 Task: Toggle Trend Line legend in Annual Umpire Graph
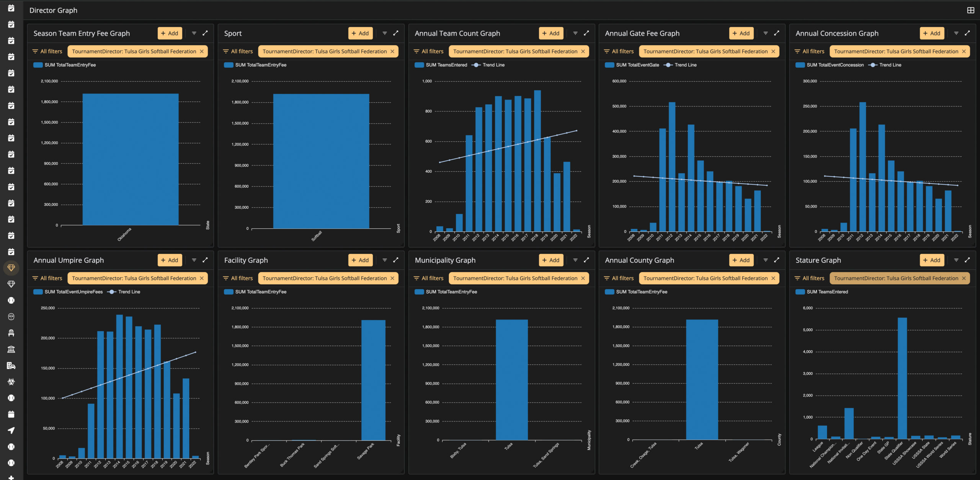pos(124,292)
